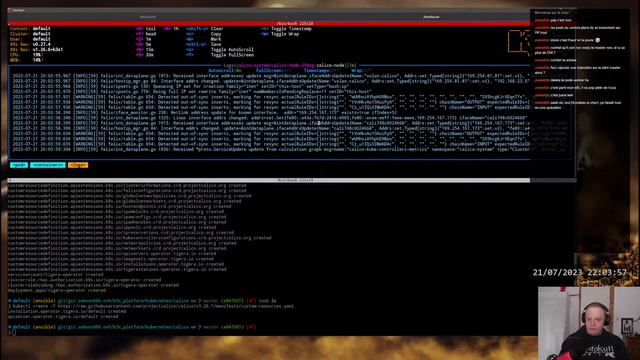Switch to the first terminal tab

point(147,17)
